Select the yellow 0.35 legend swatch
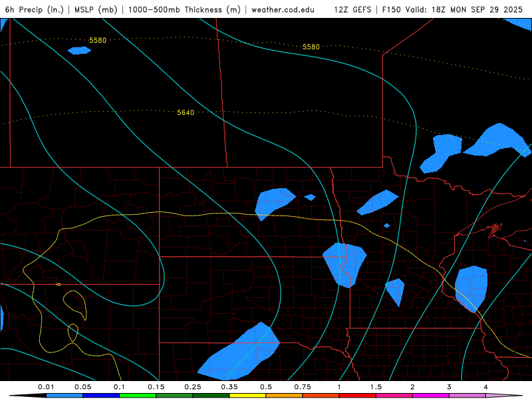The image size is (532, 399). point(247,396)
